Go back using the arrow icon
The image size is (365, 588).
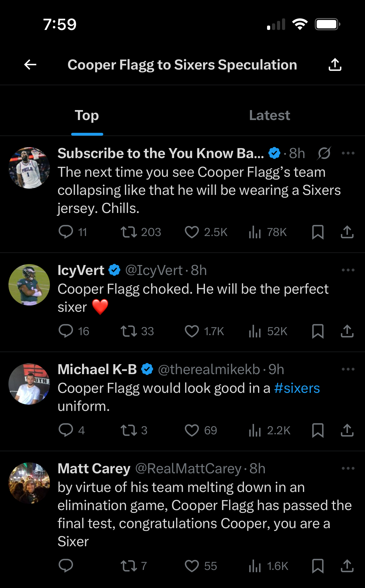[x=30, y=65]
